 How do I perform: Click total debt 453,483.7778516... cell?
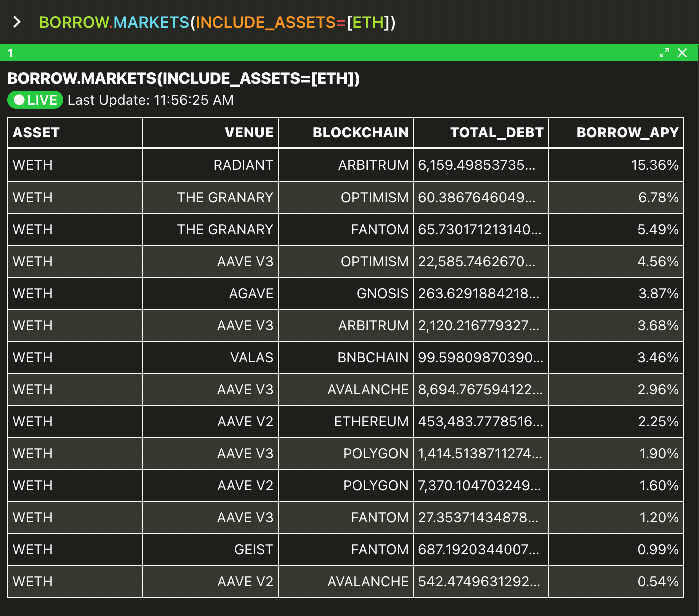pyautogui.click(x=481, y=421)
